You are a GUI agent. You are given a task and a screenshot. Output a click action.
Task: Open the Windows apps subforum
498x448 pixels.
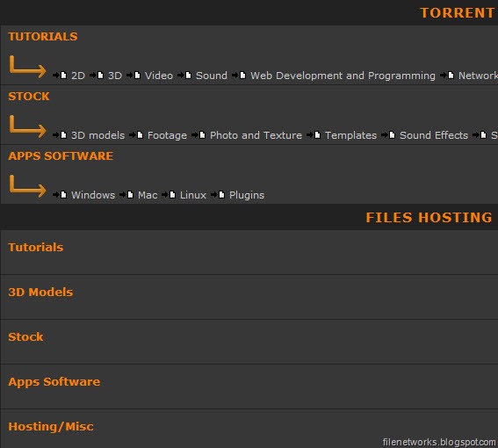(x=93, y=195)
